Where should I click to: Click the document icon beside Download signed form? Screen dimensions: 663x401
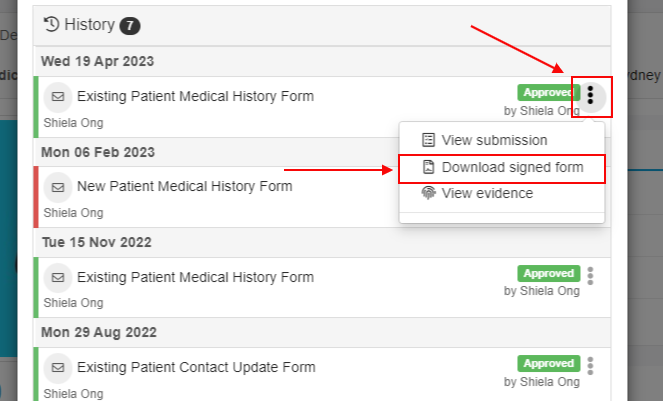[x=428, y=167]
